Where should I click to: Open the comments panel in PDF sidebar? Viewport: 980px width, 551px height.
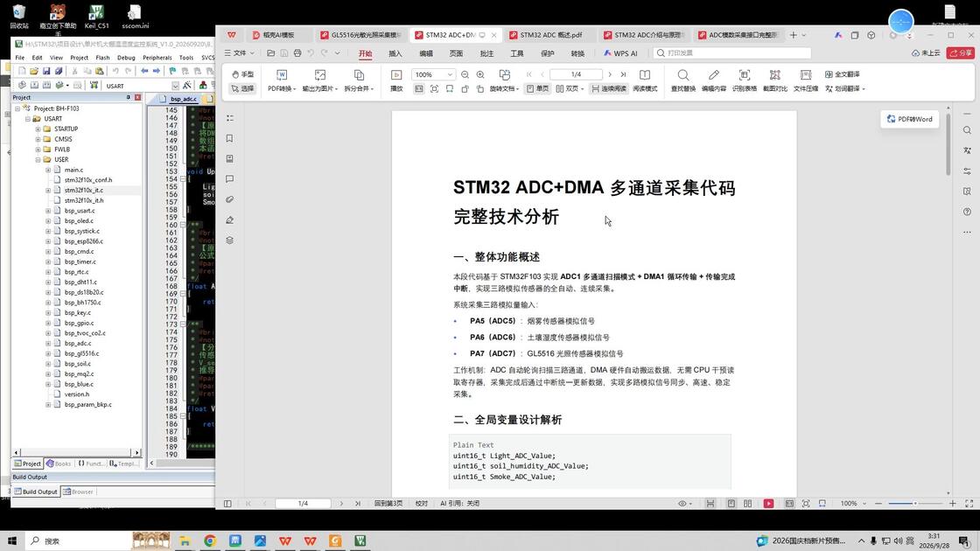click(x=229, y=179)
